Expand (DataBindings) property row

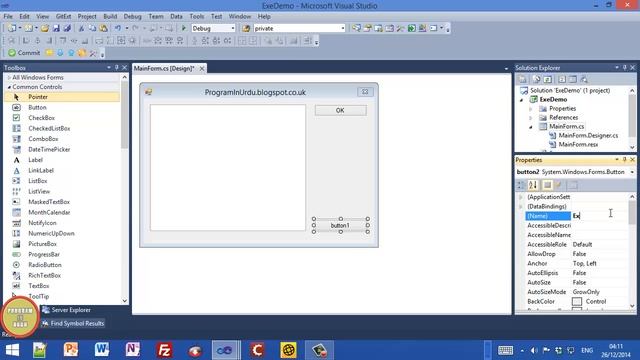521,207
